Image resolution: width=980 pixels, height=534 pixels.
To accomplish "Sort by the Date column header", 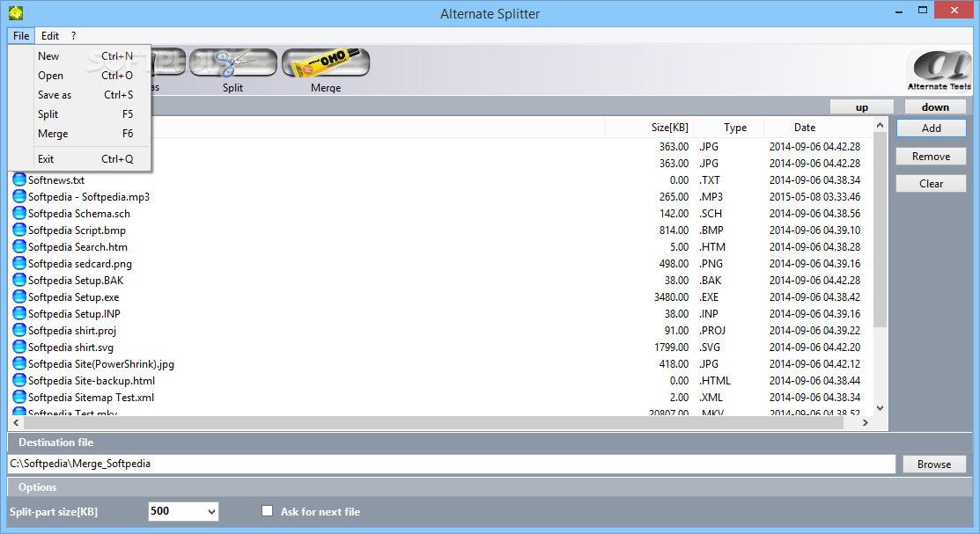I will (818, 128).
